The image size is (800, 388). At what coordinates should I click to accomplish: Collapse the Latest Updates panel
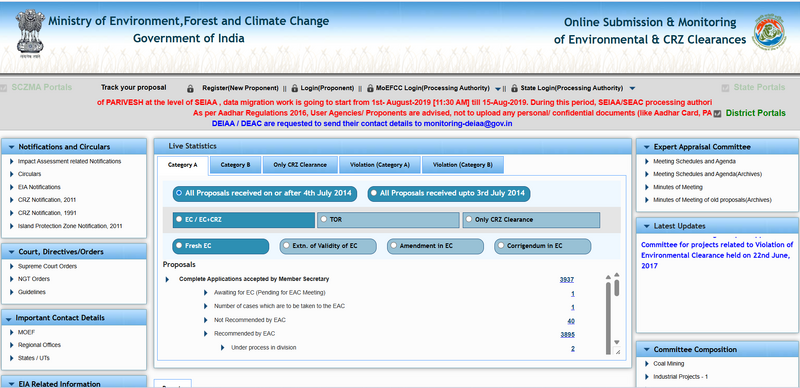[646, 226]
